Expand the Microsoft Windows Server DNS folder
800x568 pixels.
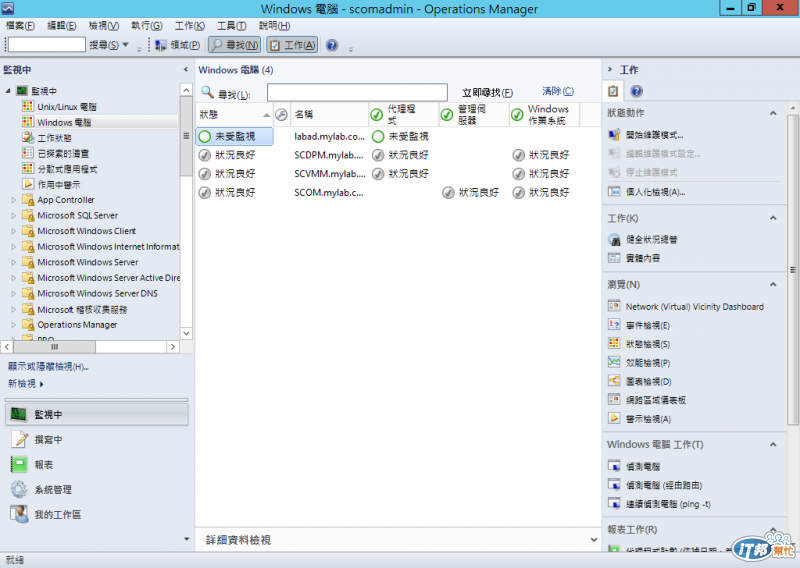point(14,293)
